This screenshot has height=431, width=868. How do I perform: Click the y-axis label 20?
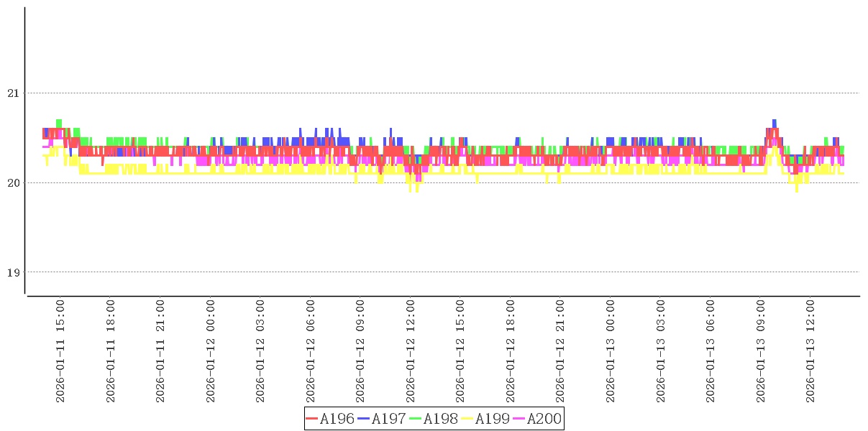click(12, 183)
